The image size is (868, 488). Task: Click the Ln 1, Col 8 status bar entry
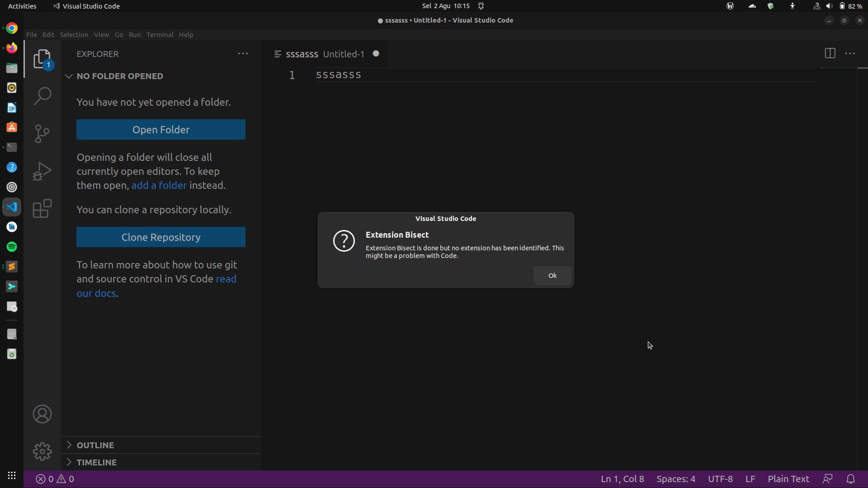tap(622, 479)
